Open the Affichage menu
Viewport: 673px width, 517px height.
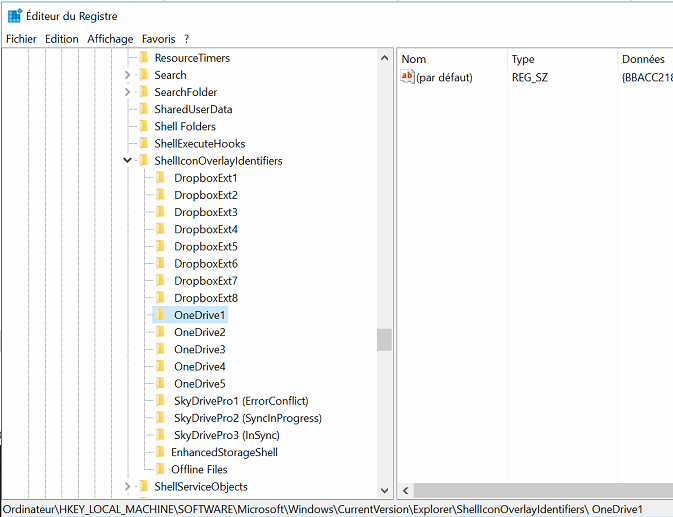tap(110, 39)
